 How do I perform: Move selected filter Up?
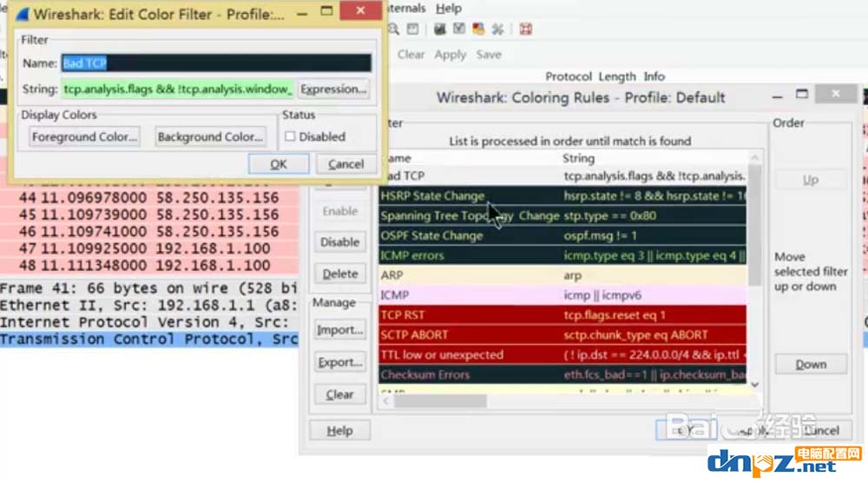click(811, 180)
